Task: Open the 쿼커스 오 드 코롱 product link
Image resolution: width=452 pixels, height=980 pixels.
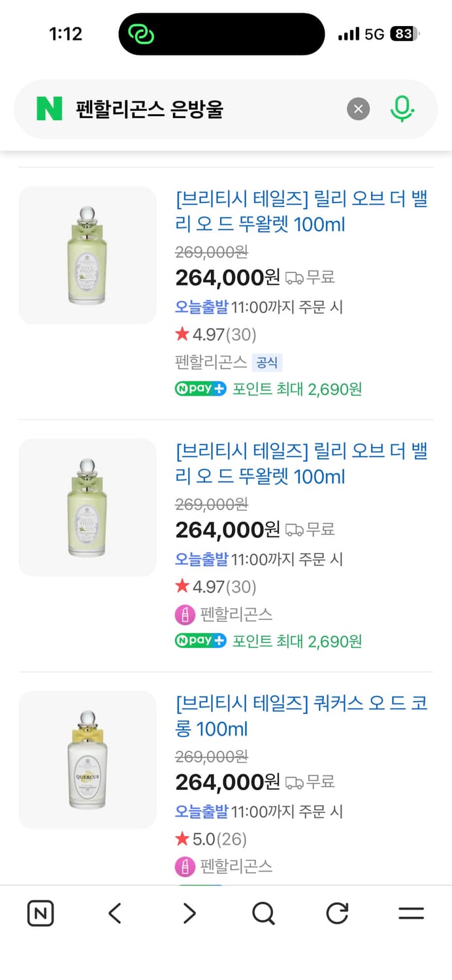Action: point(301,715)
